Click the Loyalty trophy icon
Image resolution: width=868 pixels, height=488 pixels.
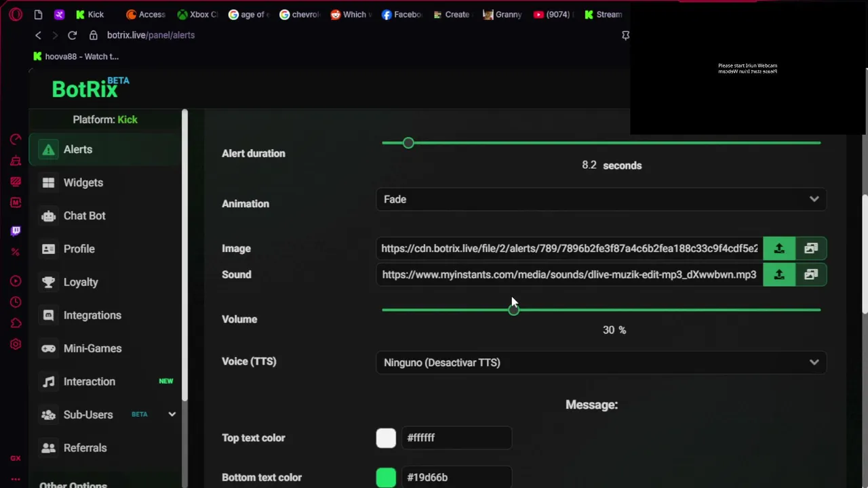[48, 282]
